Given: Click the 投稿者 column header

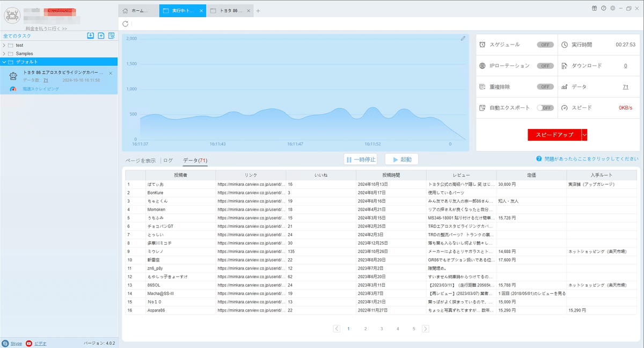Looking at the screenshot, I should 180,175.
